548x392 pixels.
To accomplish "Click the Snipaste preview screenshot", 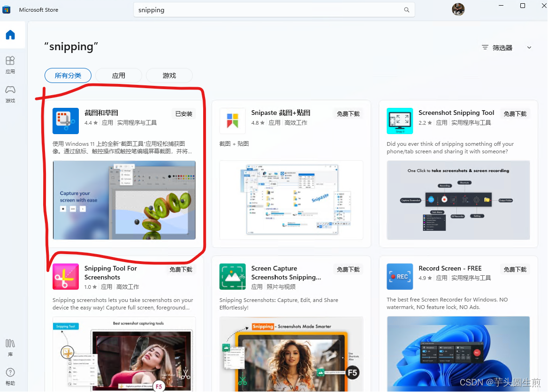I will point(291,200).
